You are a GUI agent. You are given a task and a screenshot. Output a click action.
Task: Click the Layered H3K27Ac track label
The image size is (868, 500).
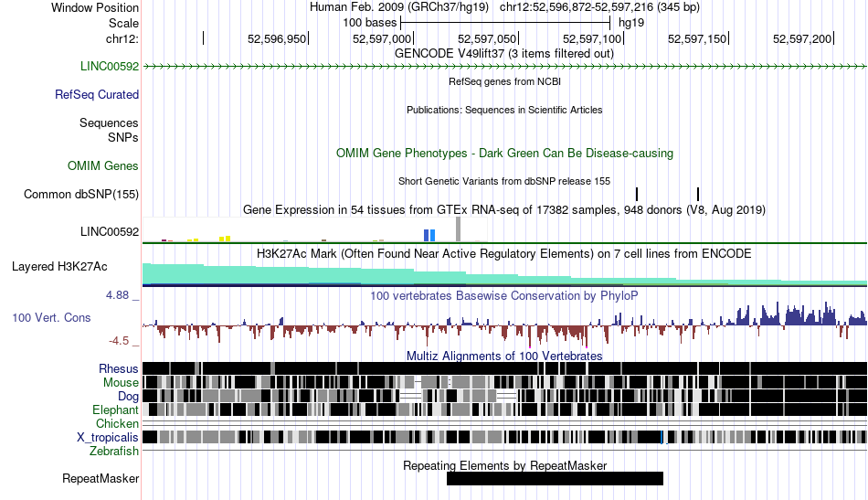coord(59,267)
